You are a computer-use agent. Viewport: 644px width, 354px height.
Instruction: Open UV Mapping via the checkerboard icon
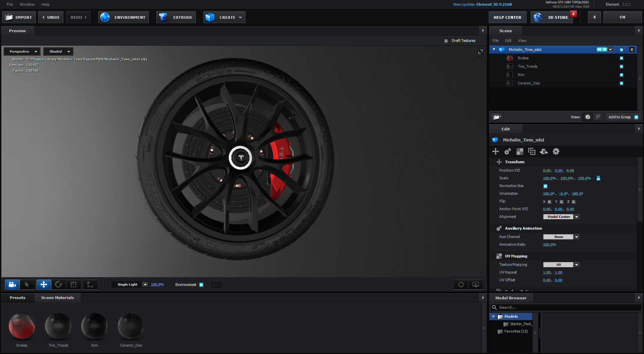pos(520,152)
